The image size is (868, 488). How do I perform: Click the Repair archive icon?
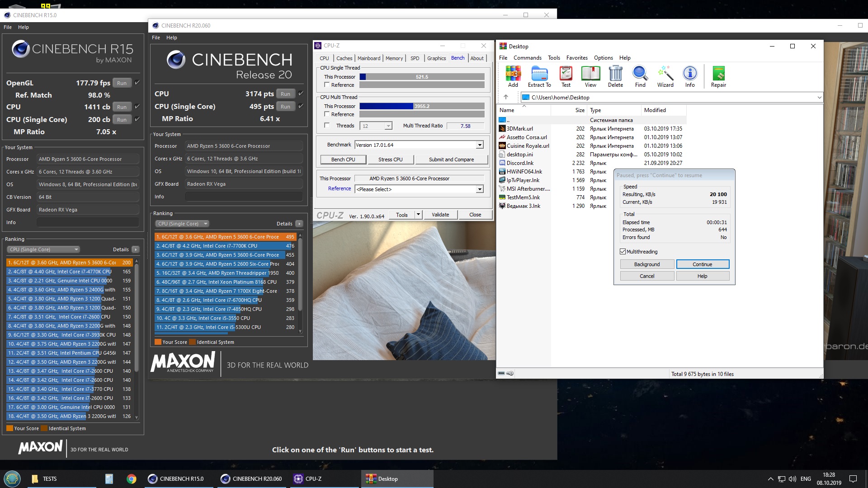(x=718, y=76)
